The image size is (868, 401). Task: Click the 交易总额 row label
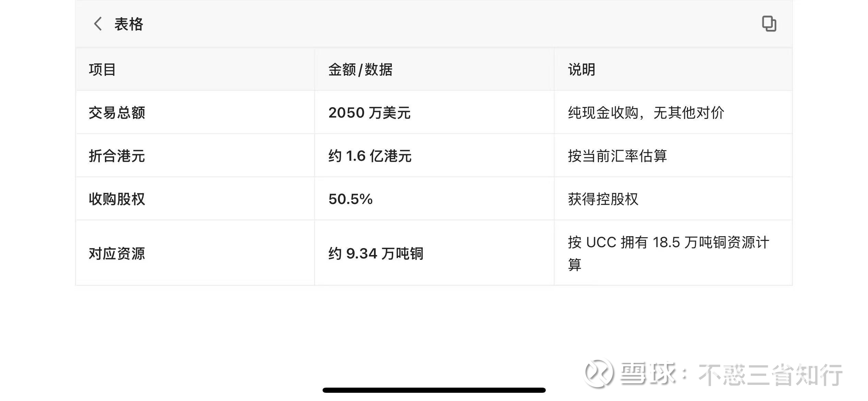click(x=117, y=113)
